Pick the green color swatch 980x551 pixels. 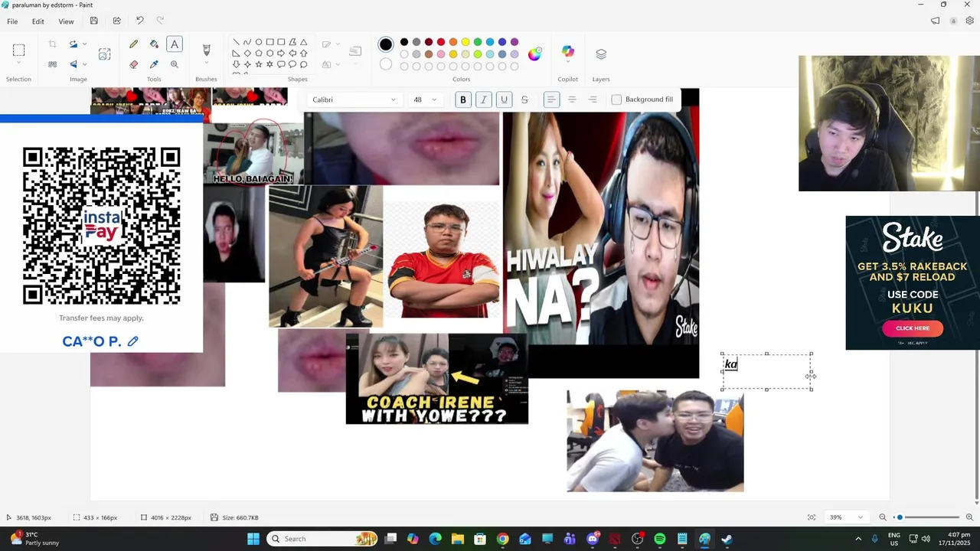click(478, 42)
